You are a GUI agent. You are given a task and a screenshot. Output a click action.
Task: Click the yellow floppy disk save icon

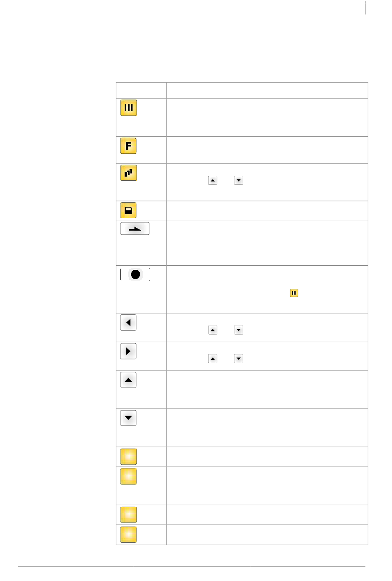point(128,210)
